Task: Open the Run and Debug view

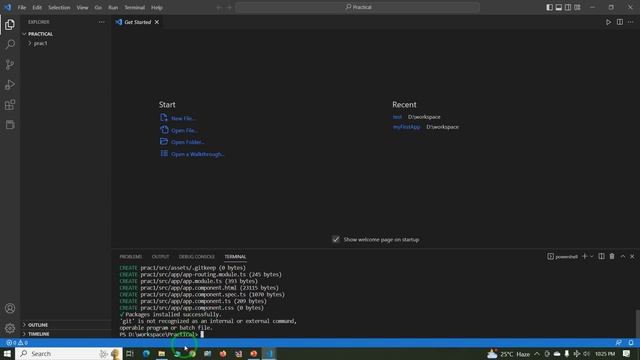Action: point(10,84)
